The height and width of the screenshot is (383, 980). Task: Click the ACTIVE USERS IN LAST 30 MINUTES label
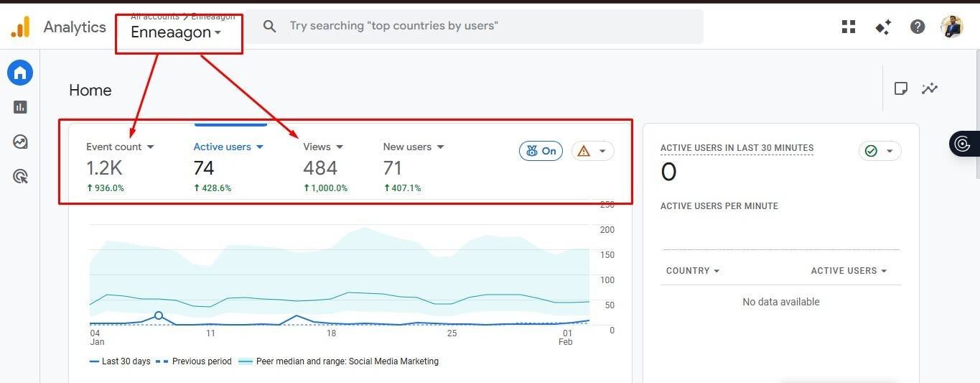(x=737, y=148)
